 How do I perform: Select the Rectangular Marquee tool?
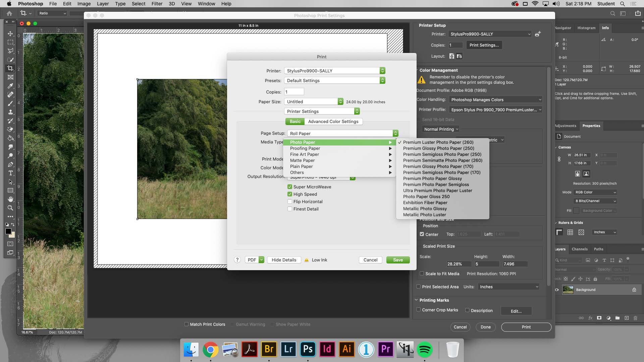pos(10,42)
